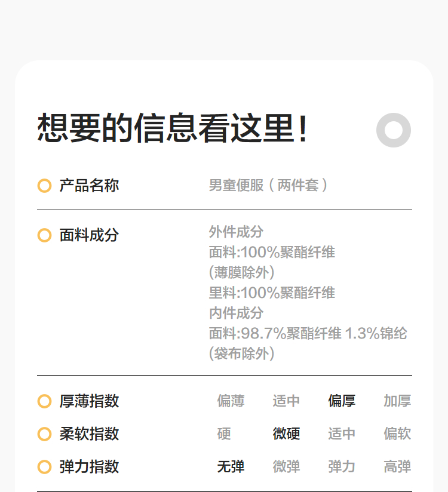Select 偏薄 thickness option
Image resolution: width=448 pixels, height=492 pixels.
(231, 401)
